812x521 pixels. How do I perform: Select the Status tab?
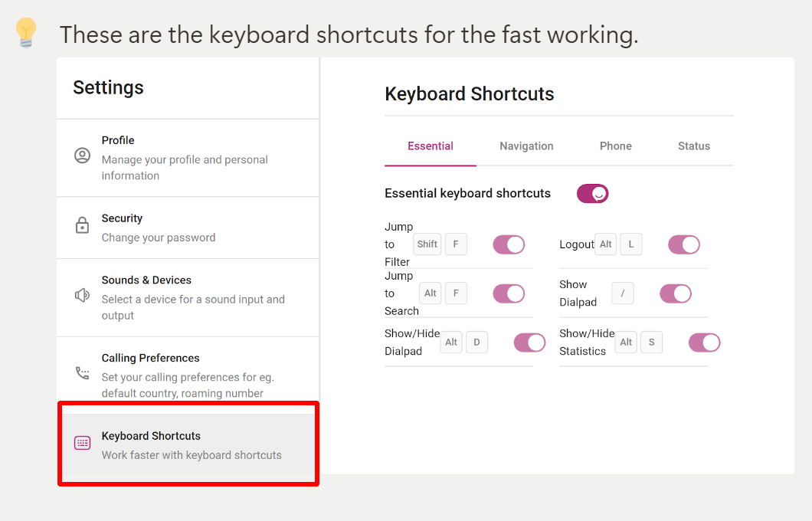click(694, 146)
